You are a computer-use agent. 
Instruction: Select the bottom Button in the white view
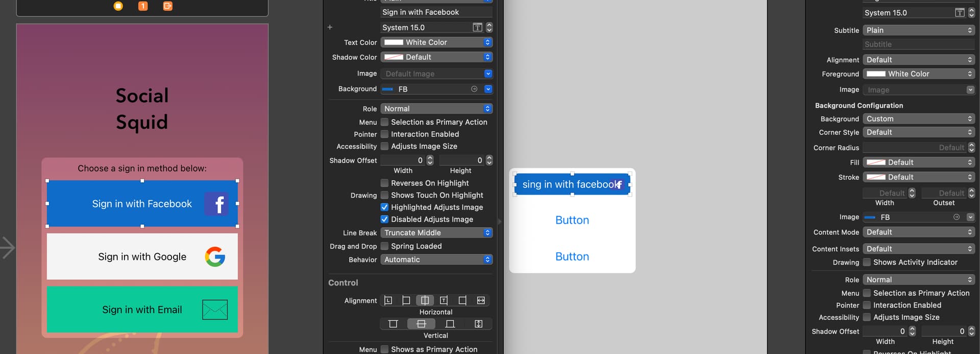click(x=572, y=256)
